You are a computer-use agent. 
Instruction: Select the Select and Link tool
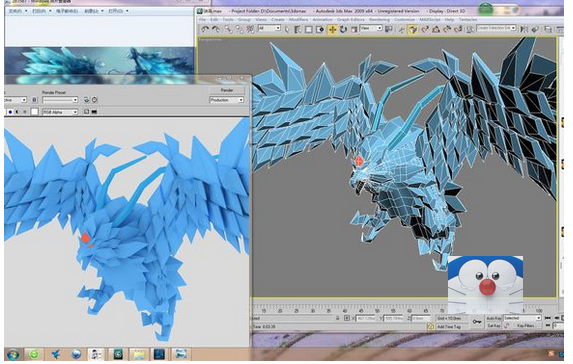tap(229, 30)
